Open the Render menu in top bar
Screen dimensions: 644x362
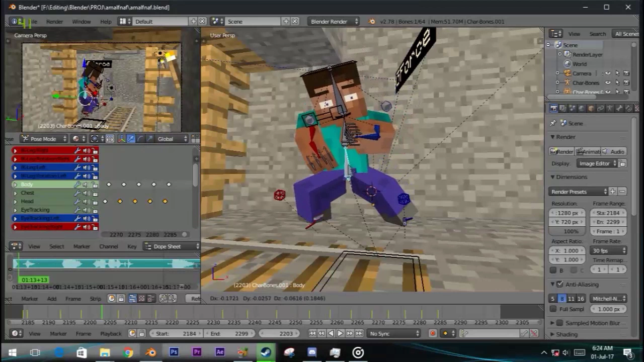click(x=54, y=22)
